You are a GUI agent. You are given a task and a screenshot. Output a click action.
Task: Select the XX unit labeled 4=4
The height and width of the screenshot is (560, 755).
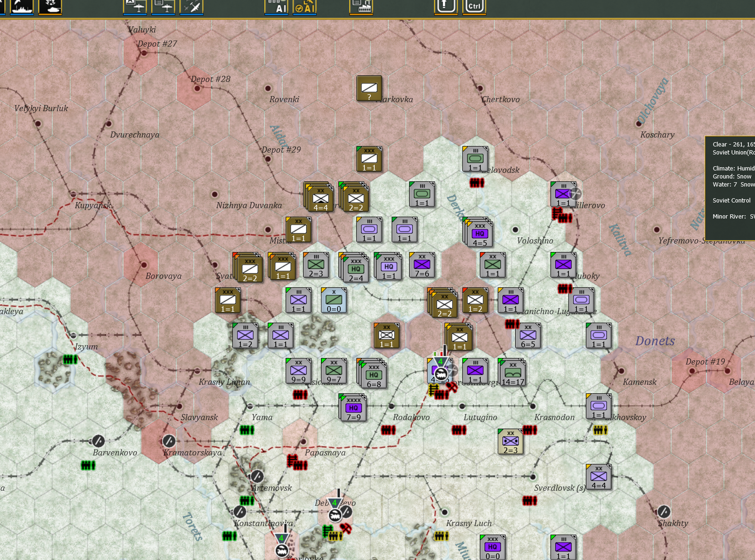[599, 477]
